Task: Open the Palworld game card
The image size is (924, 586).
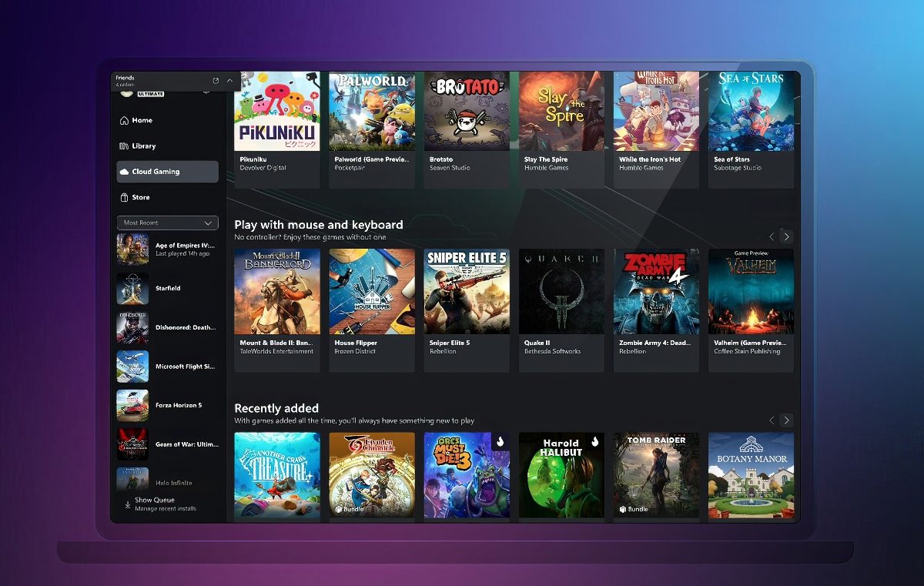Action: coord(372,129)
